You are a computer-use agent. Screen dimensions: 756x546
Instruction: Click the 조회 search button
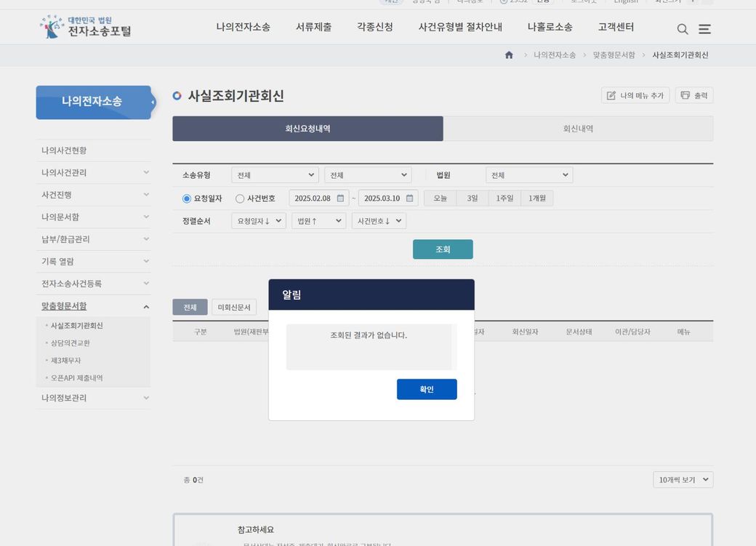[443, 249]
